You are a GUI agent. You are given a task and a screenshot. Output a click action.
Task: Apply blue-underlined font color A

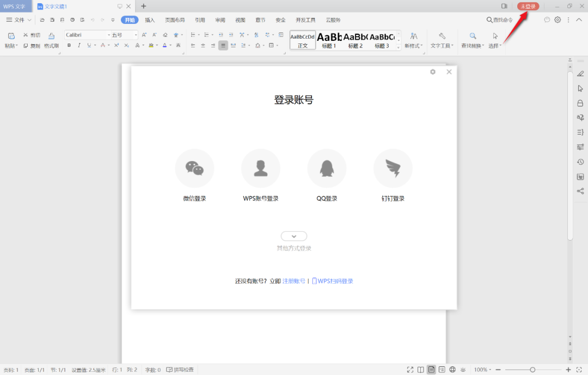[164, 45]
